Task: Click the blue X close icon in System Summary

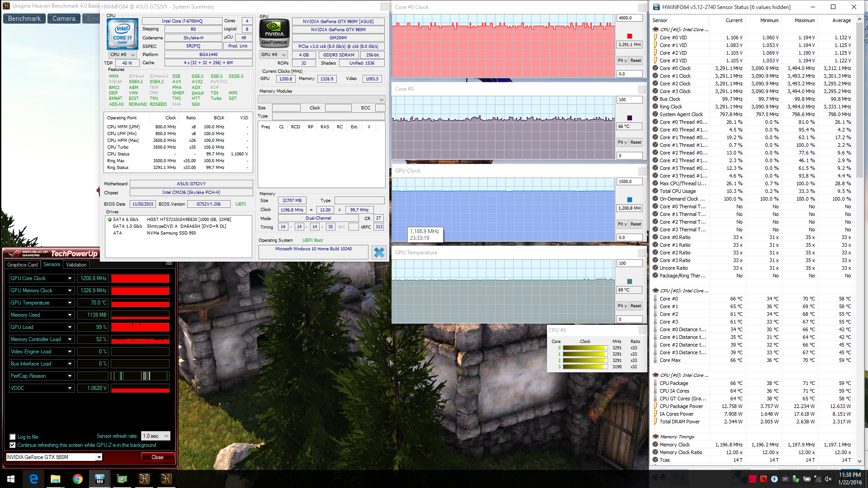Action: tap(379, 252)
